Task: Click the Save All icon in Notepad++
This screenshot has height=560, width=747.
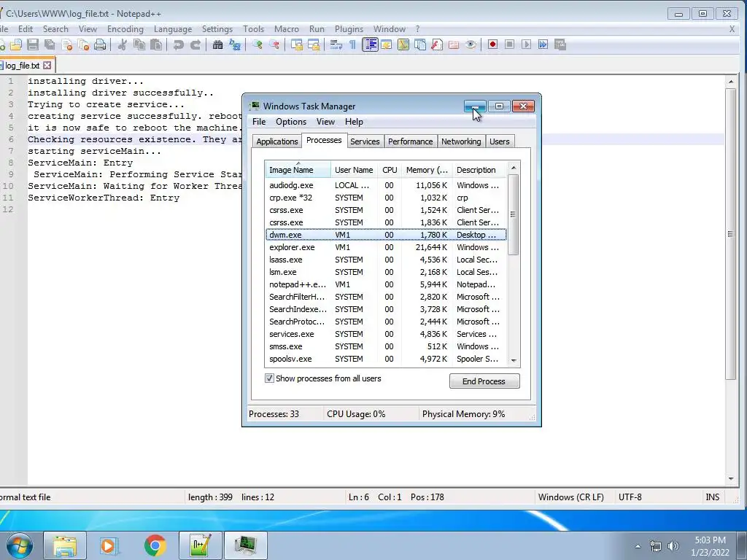Action: tap(50, 44)
